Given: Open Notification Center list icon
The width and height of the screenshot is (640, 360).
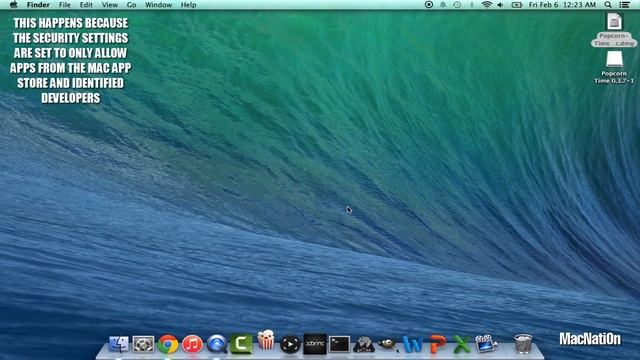Looking at the screenshot, I should click(x=624, y=5).
